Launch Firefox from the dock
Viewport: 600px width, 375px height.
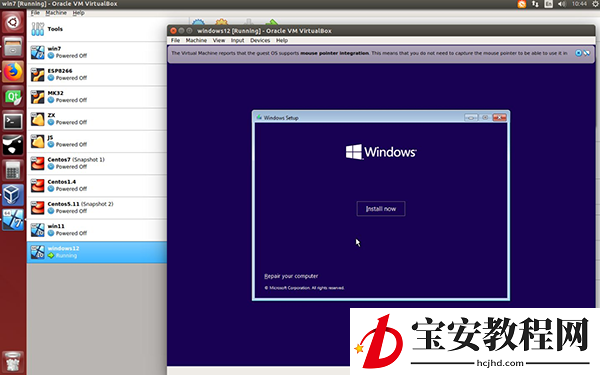(x=13, y=72)
